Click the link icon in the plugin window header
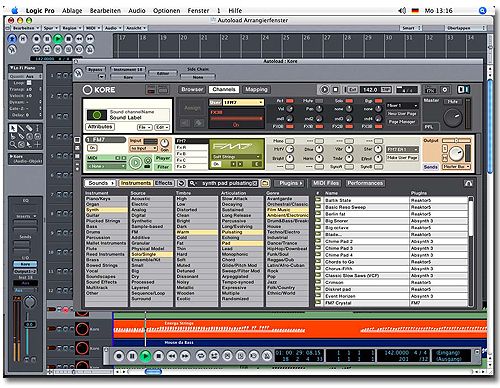Screen dimensions: 500x388 point(78,73)
